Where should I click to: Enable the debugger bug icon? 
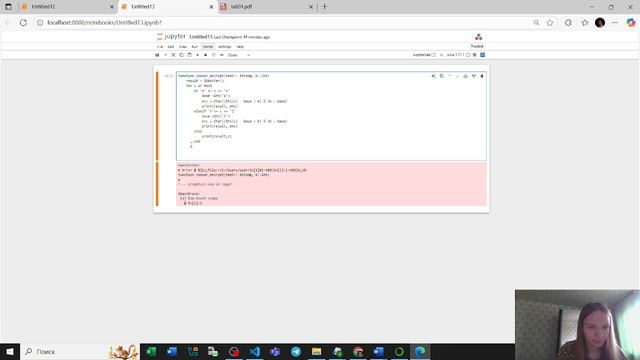[441, 55]
